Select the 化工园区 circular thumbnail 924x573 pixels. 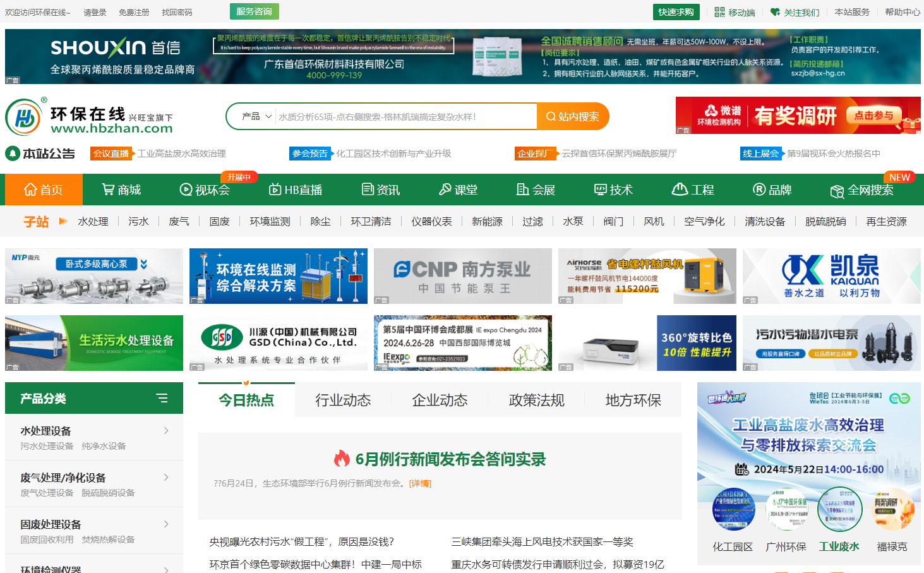pos(733,509)
